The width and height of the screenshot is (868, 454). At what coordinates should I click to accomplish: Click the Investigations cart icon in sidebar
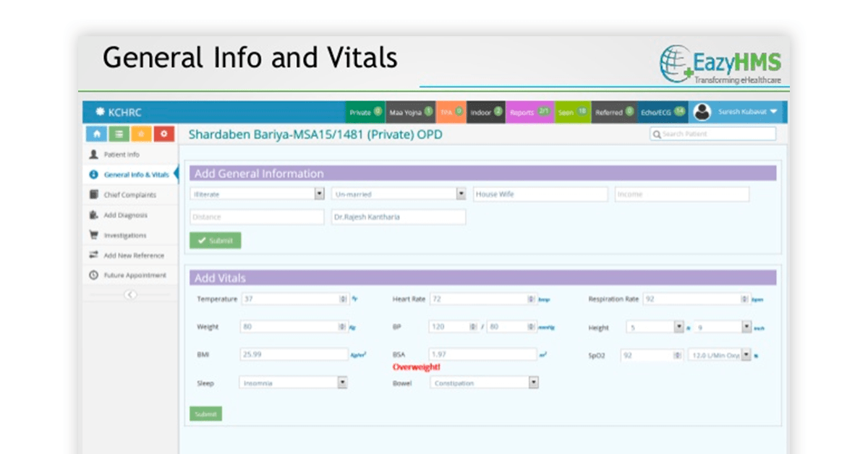[x=93, y=235]
